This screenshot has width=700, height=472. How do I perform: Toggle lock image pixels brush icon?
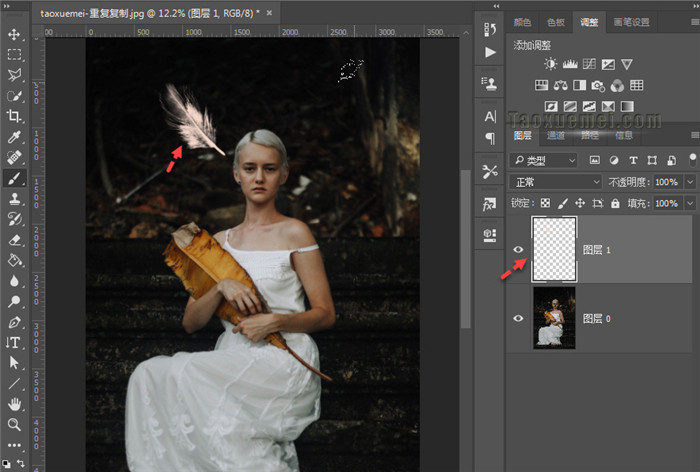[x=563, y=204]
